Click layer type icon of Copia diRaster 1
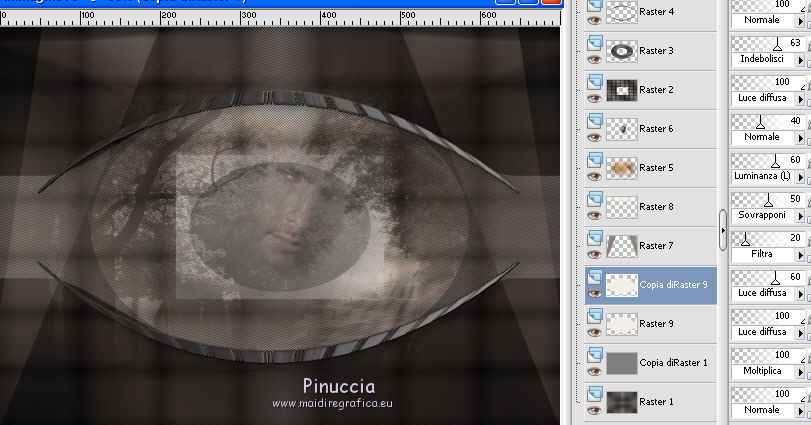Image resolution: width=811 pixels, height=425 pixels. pos(595,354)
